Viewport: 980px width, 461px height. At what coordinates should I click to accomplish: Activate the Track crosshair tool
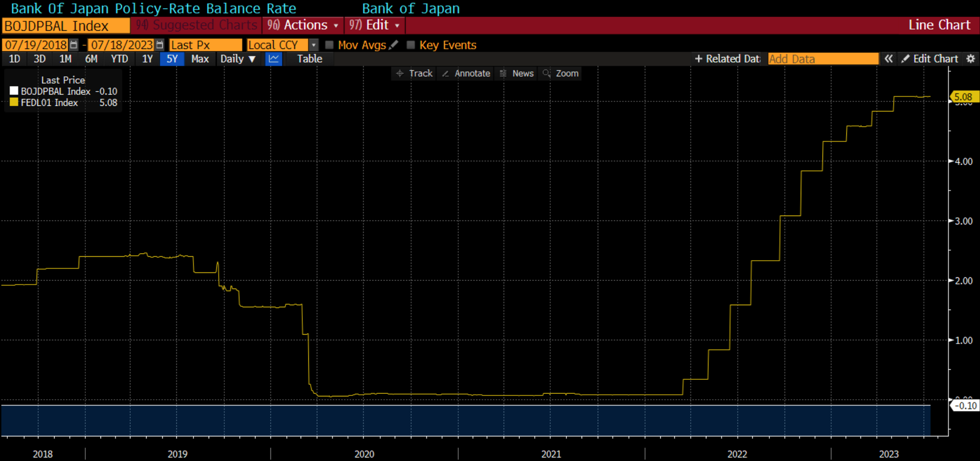coord(415,73)
